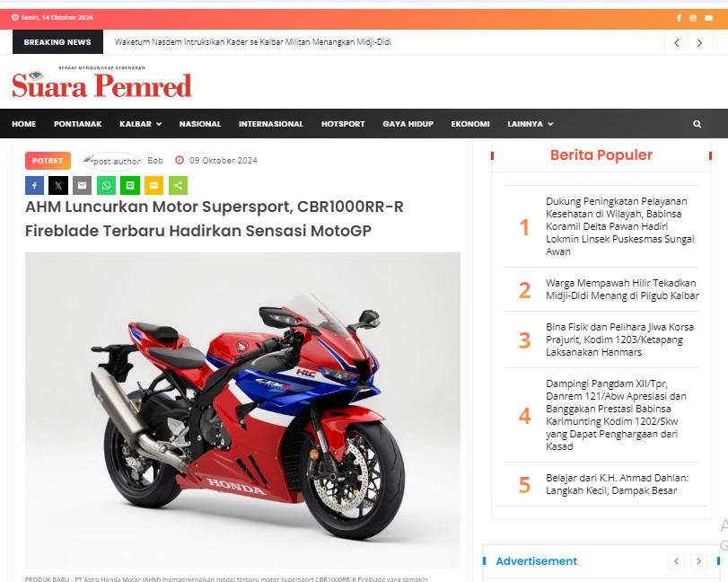Viewport: 728px width, 582px height.
Task: Open the PONTIANAK menu item
Action: pos(77,124)
